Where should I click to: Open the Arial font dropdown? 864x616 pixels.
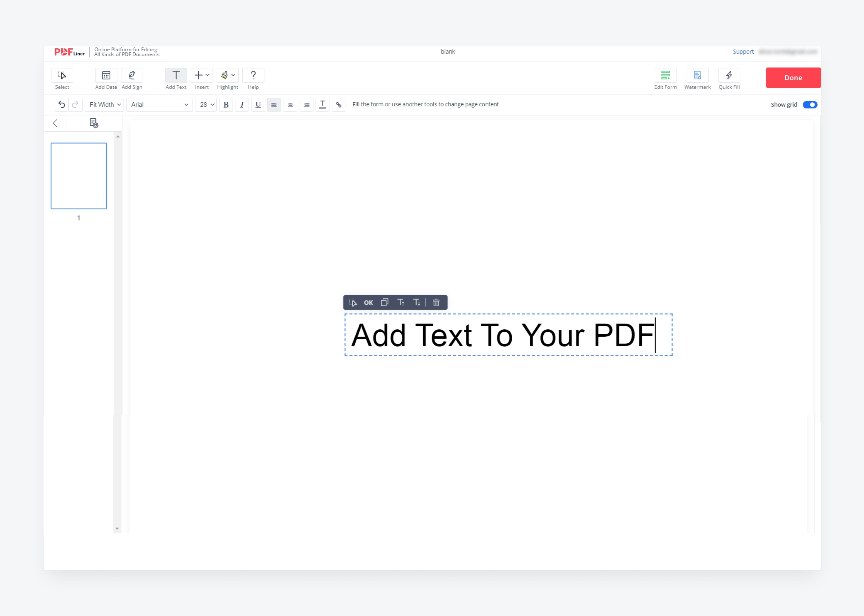tap(159, 104)
